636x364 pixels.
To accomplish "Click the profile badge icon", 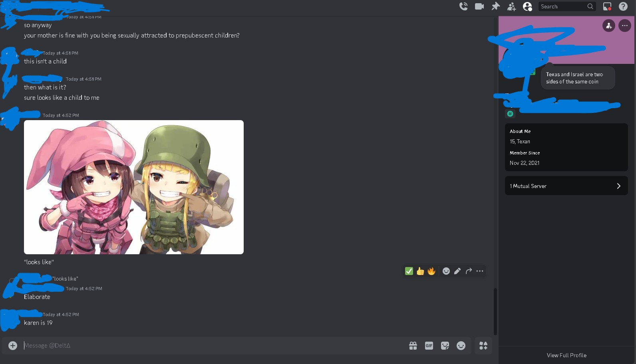I will pyautogui.click(x=510, y=114).
